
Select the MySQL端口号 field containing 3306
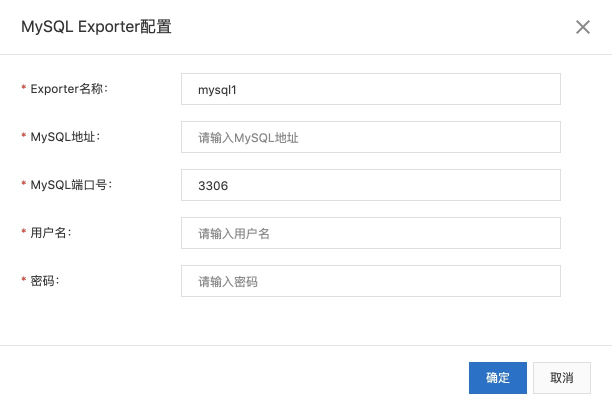point(370,185)
